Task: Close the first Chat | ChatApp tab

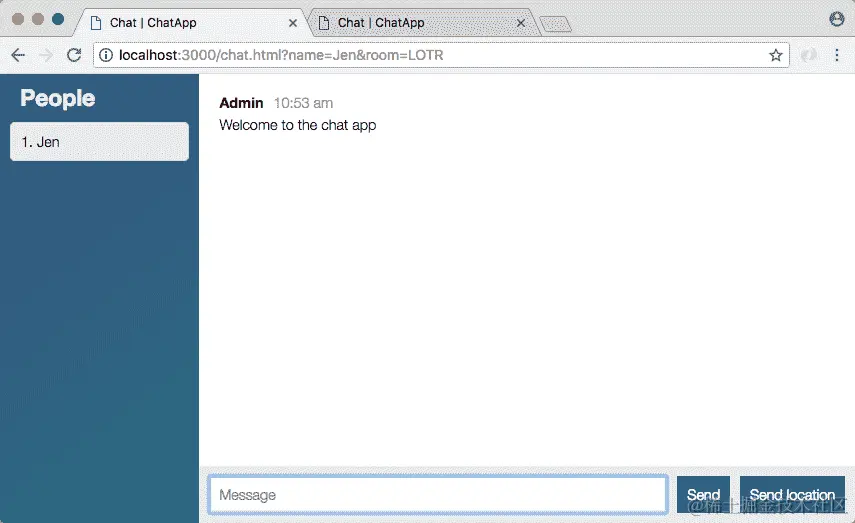Action: click(293, 23)
